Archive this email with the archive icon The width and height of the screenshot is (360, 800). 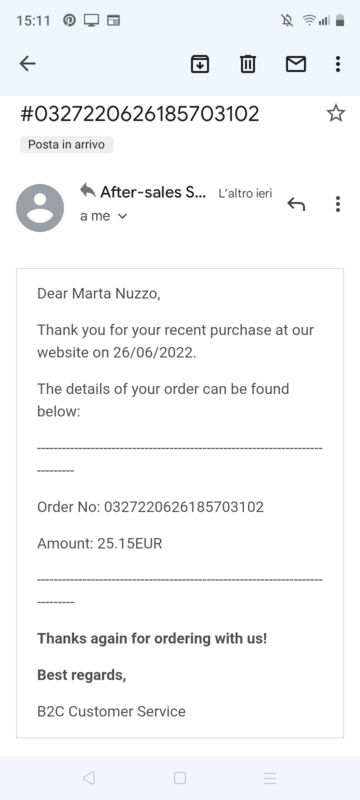click(199, 64)
